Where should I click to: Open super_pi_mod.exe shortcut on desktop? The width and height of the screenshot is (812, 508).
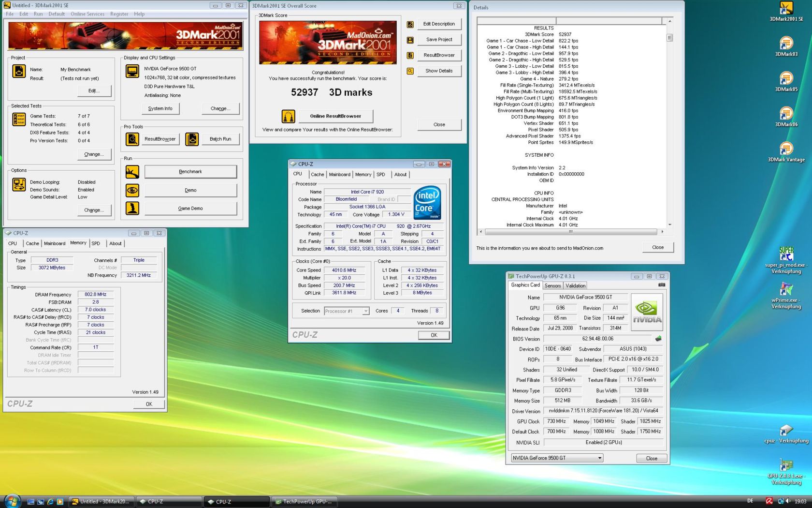786,260
